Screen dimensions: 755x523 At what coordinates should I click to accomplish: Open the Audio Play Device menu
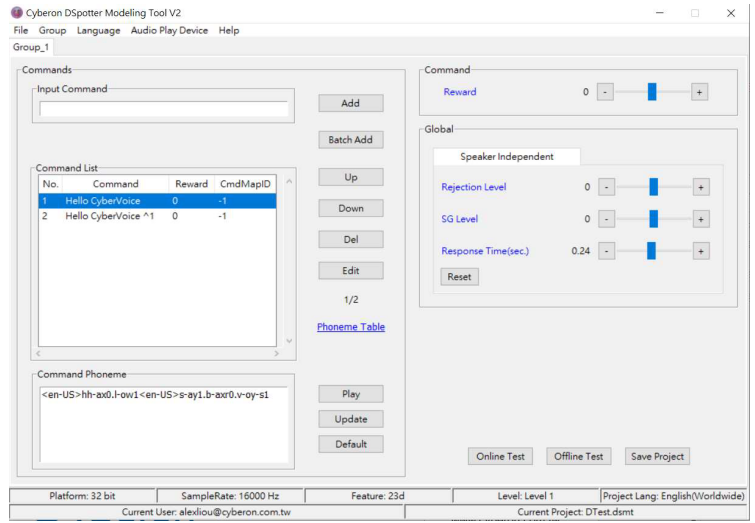[x=169, y=30]
